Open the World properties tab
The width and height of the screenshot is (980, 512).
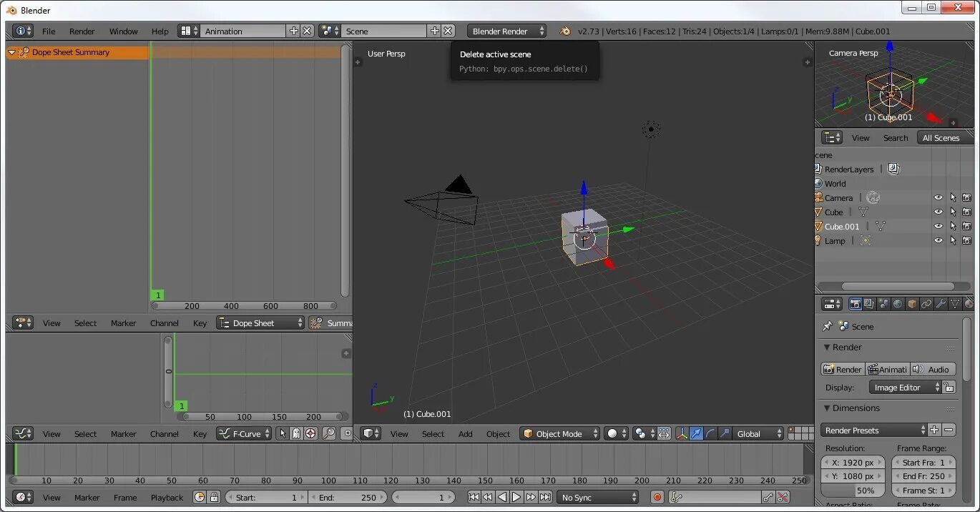[x=898, y=304]
